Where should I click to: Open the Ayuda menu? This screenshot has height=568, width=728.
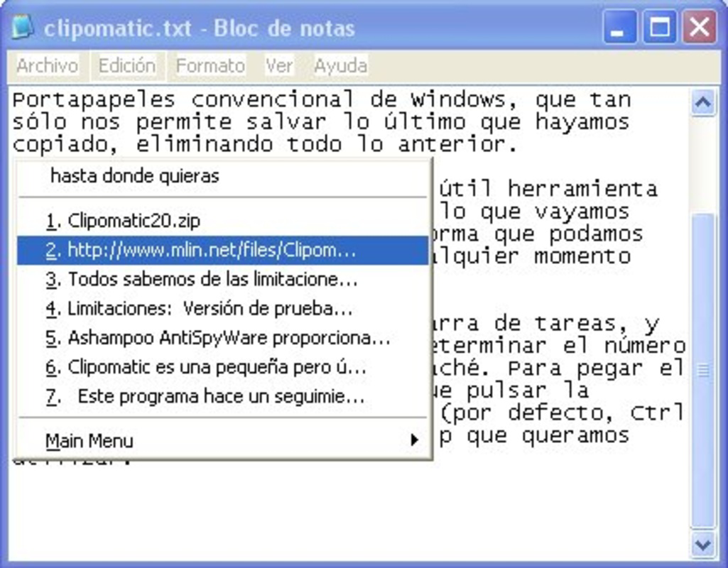340,65
